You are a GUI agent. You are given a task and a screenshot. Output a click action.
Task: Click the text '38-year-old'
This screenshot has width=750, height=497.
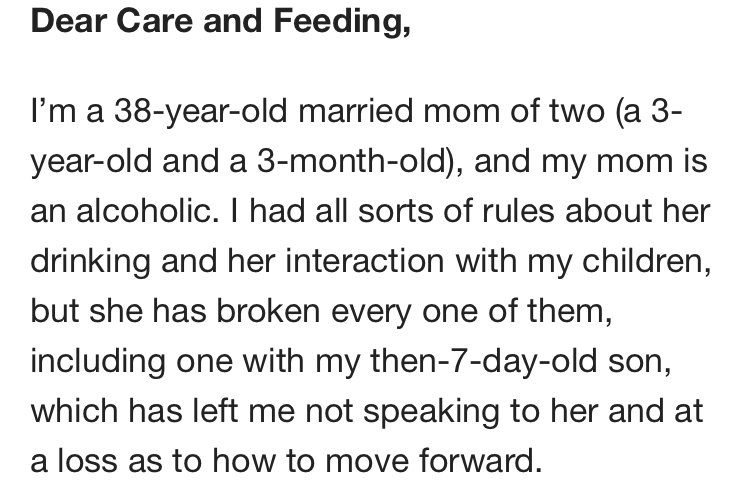[x=201, y=113]
